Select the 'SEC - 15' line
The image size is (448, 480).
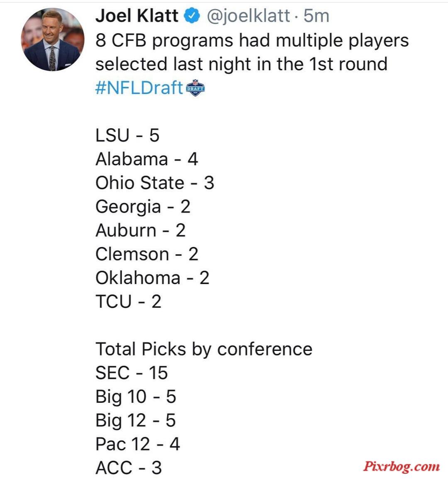tap(132, 373)
